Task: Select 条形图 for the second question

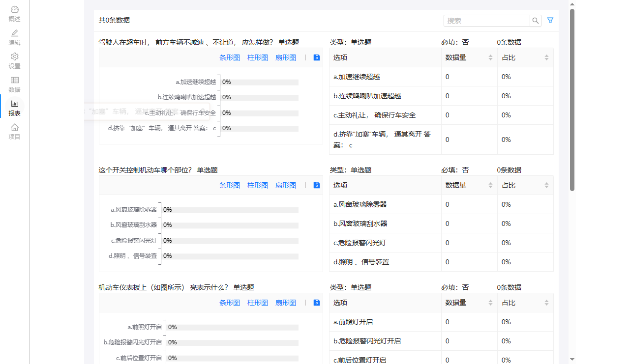Action: [x=230, y=185]
